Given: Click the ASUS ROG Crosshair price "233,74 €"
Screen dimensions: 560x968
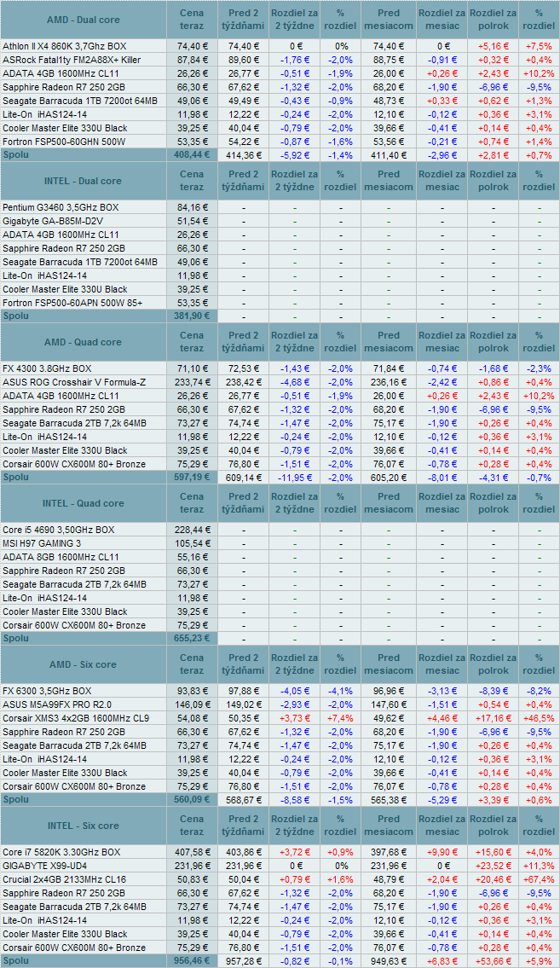Looking at the screenshot, I should tap(193, 382).
